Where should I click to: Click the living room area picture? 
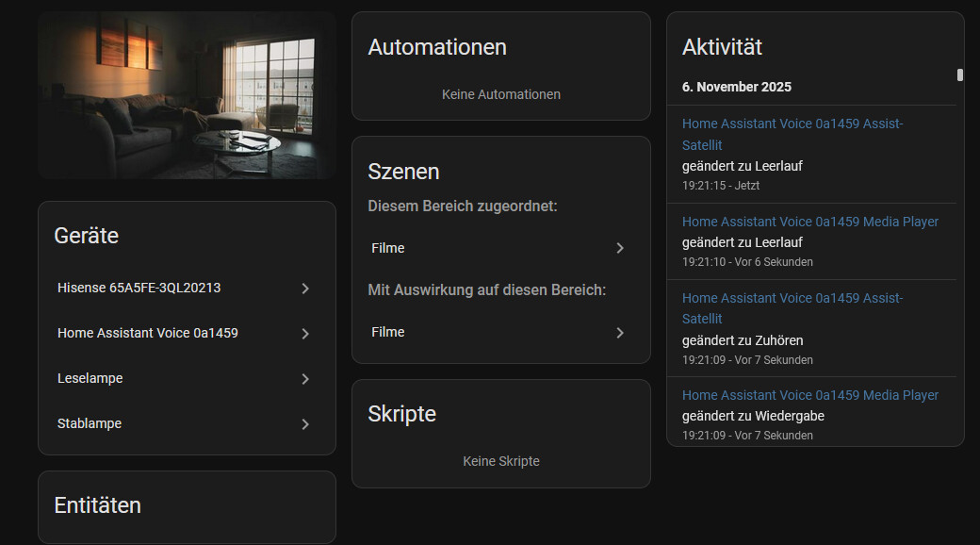point(187,95)
